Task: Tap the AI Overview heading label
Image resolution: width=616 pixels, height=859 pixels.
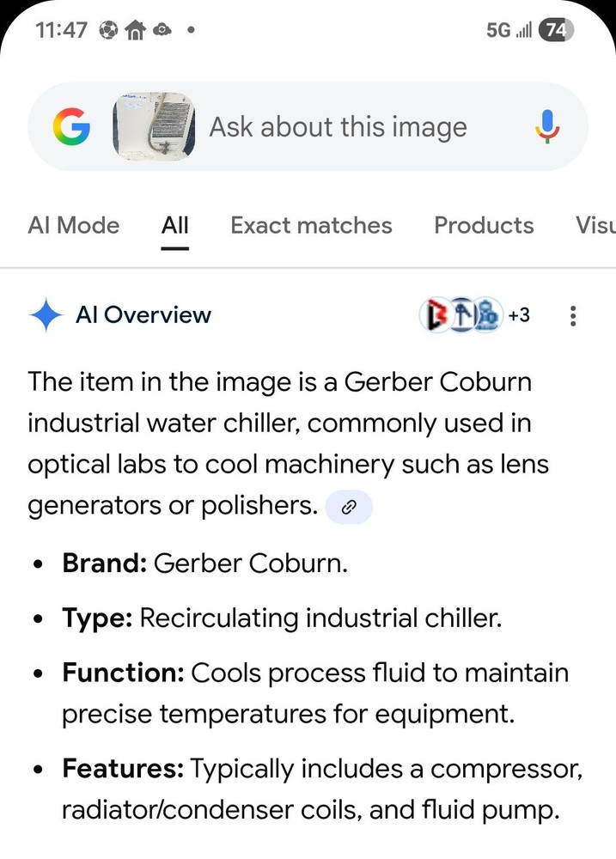Action: pos(143,315)
